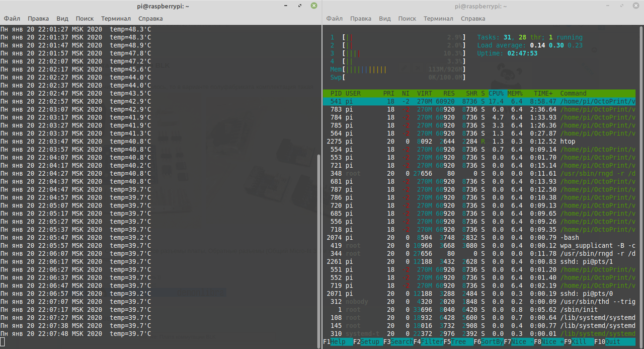Sort htop by MEM% column header
This screenshot has height=349, width=644.
click(x=515, y=93)
